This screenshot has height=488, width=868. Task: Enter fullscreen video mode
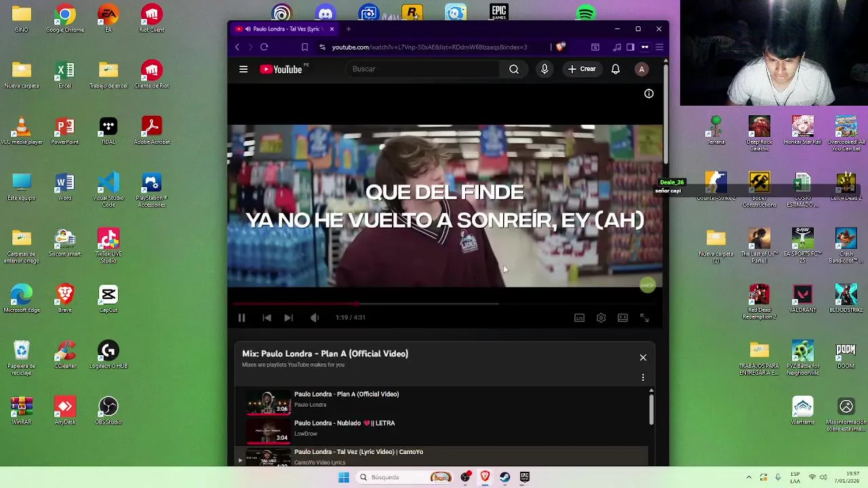(644, 318)
